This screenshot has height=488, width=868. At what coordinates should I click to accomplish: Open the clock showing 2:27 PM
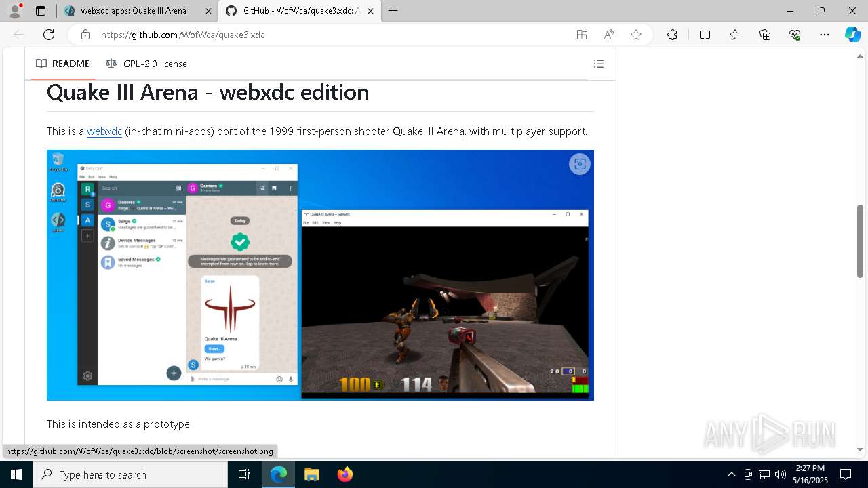click(810, 474)
